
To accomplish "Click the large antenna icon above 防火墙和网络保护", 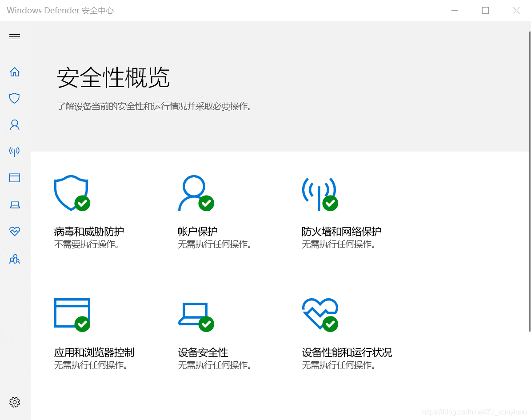I will click(x=319, y=194).
